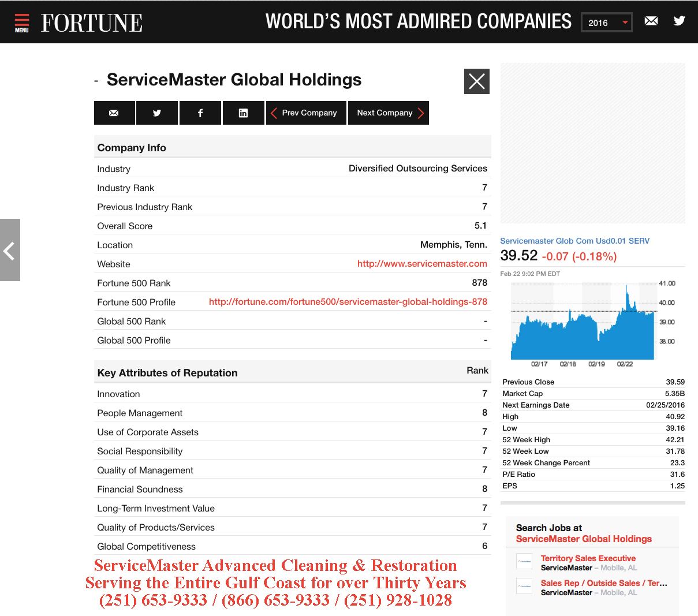
Task: Click the 'Long-Term Investment Value' label
Action: 156,509
